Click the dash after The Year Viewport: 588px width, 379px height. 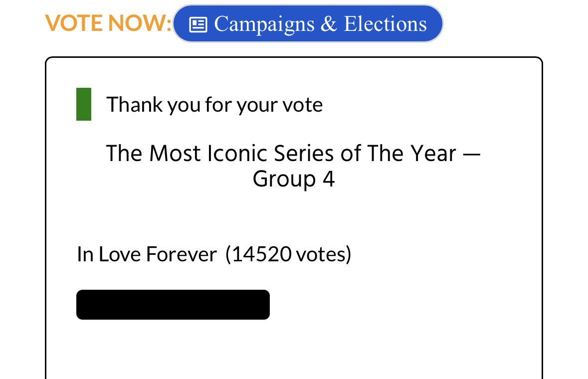[x=472, y=154]
